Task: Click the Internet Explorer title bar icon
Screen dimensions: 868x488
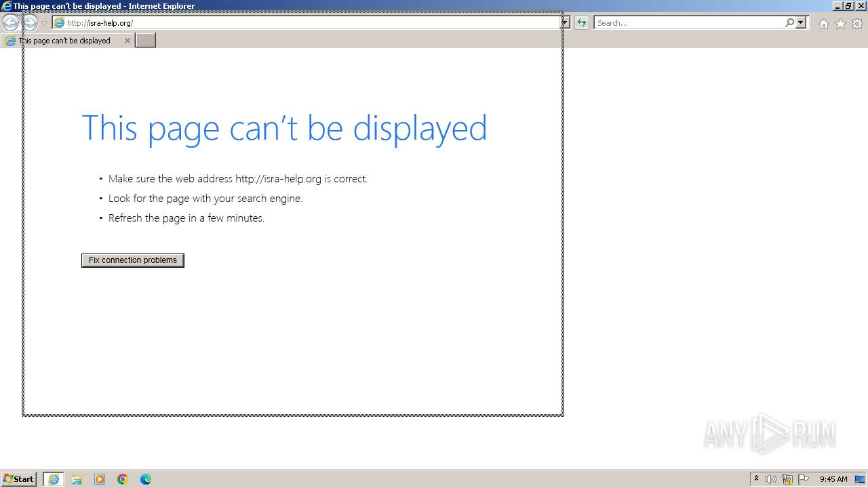Action: 7,6
